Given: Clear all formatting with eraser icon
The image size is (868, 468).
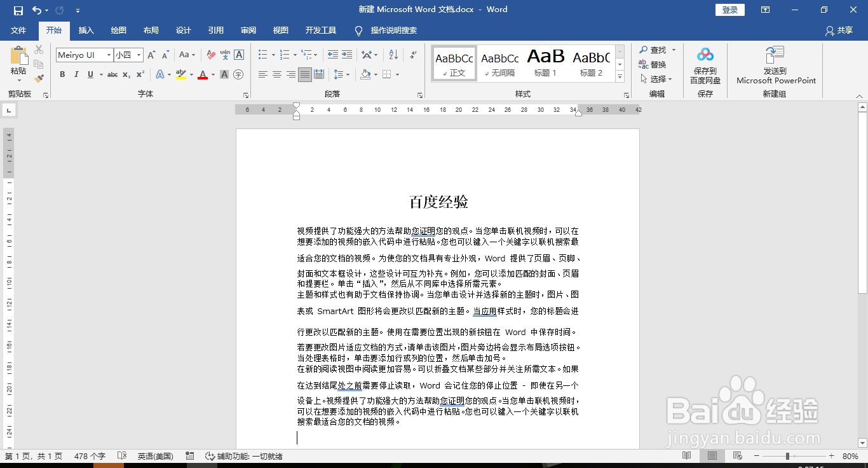Looking at the screenshot, I should coord(212,55).
